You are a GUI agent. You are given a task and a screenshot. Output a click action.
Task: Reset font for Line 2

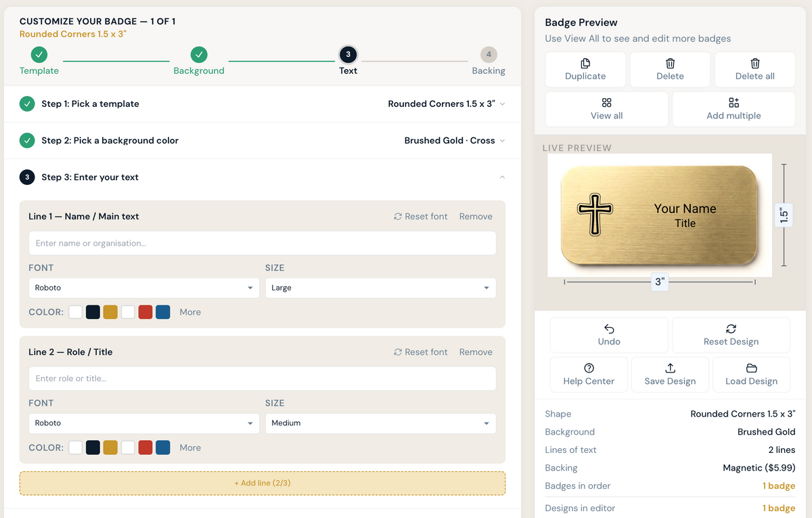tap(420, 352)
